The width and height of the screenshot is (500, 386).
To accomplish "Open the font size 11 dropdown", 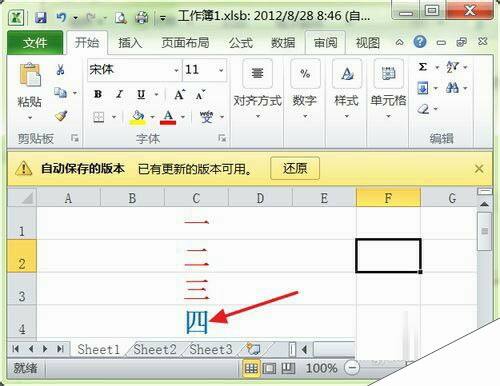I will pyautogui.click(x=221, y=70).
